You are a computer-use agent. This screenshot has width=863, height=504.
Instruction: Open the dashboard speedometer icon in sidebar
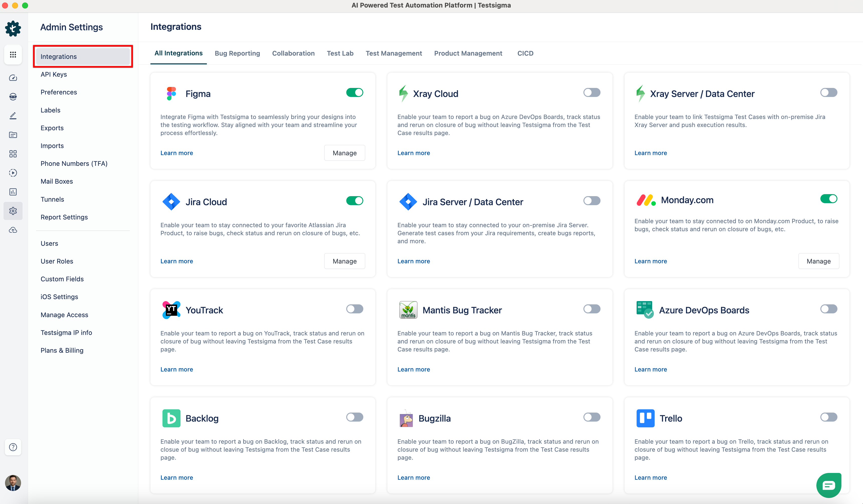(x=13, y=78)
